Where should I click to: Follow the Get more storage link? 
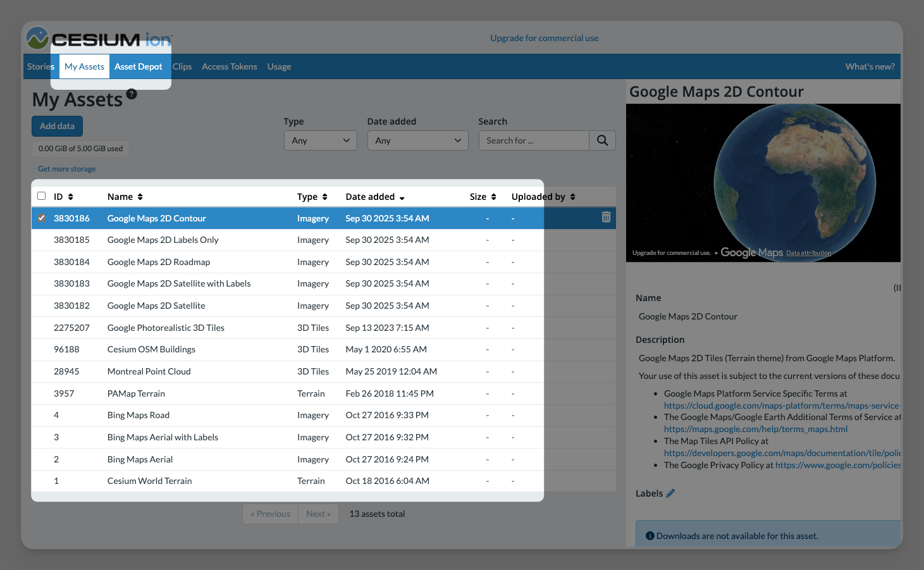66,169
